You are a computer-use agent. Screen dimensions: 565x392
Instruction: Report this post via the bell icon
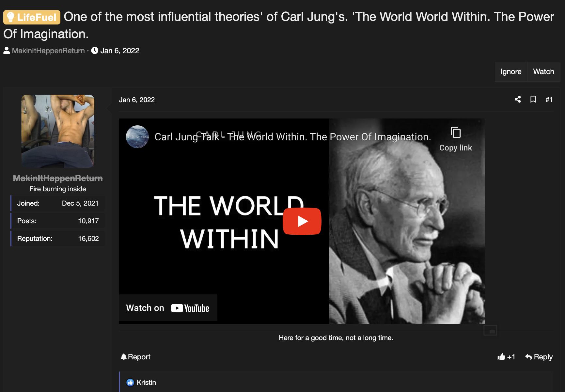135,357
